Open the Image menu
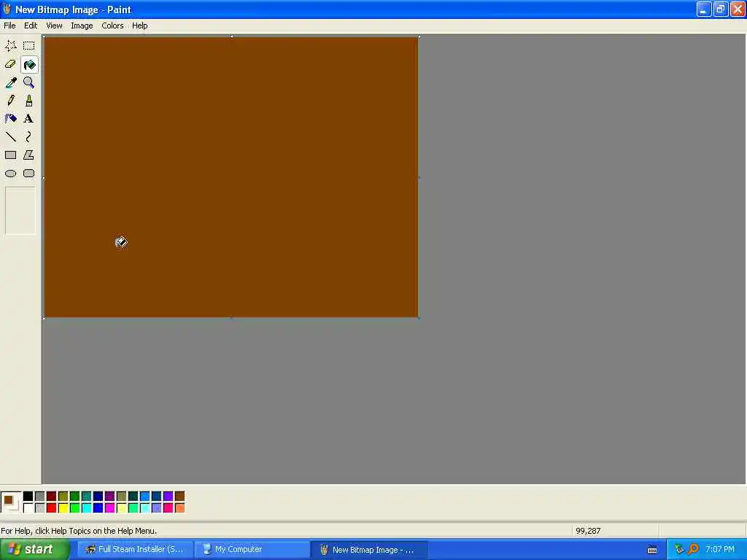Screen dimensions: 747x560 [x=82, y=26]
